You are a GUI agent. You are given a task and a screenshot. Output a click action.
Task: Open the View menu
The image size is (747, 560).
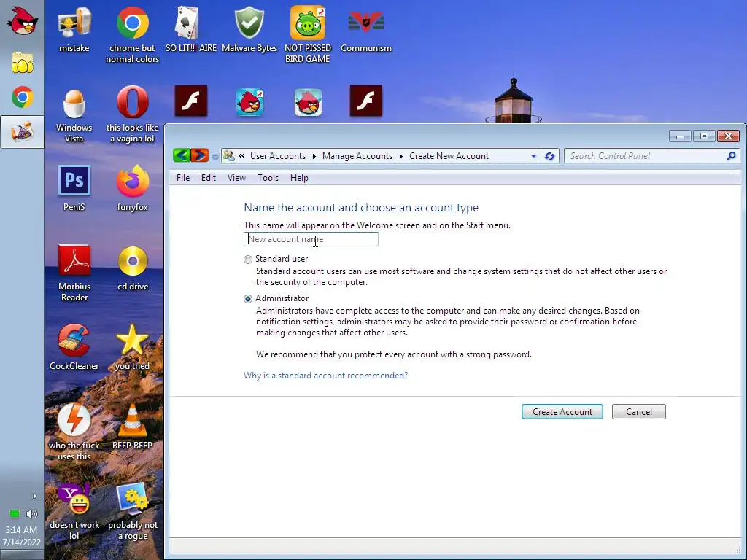point(236,178)
